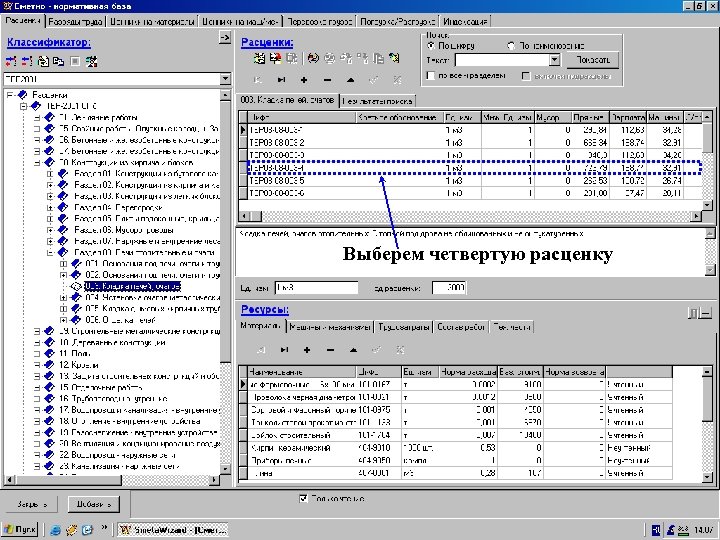Viewport: 720px width, 540px height.
Task: Open the Пуск start menu on taskbar
Action: [x=21, y=527]
